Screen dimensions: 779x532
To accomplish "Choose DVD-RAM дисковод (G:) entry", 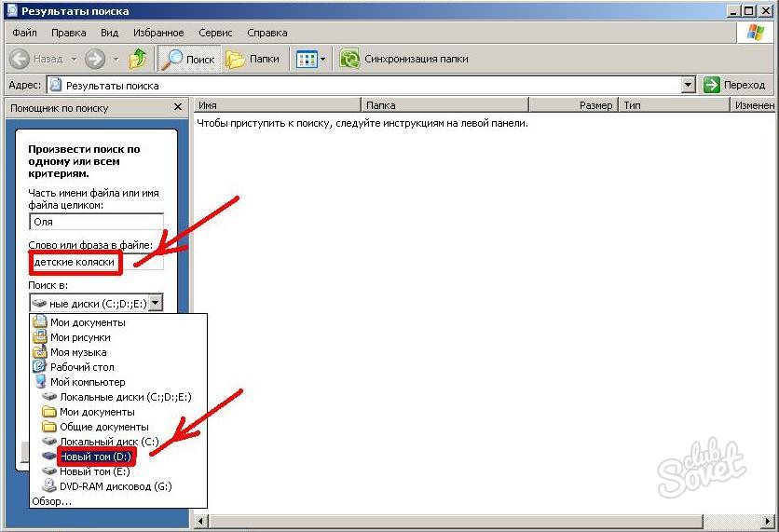I will click(x=115, y=485).
